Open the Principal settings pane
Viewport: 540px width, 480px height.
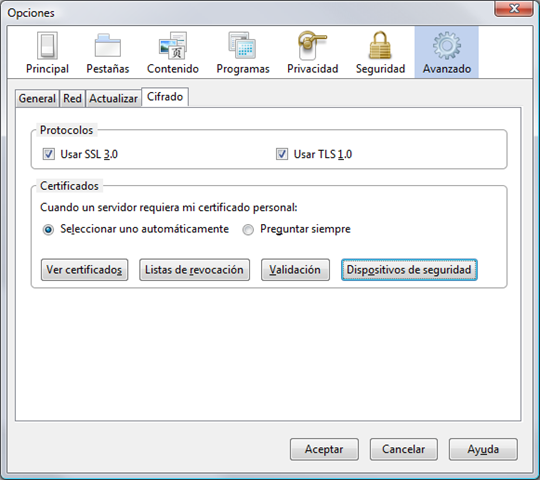click(47, 53)
